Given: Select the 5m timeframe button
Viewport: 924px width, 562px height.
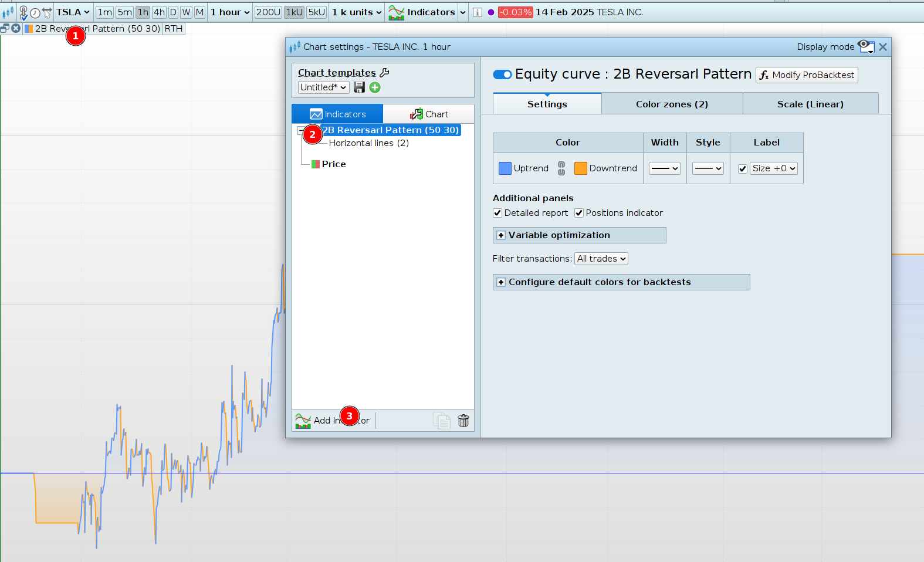Looking at the screenshot, I should pyautogui.click(x=125, y=12).
